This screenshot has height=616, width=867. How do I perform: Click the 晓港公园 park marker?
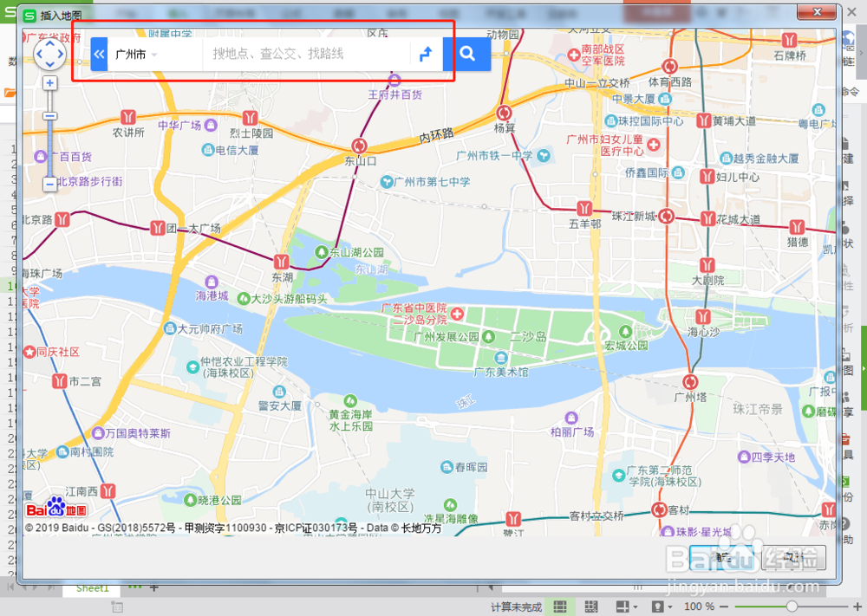click(191, 500)
